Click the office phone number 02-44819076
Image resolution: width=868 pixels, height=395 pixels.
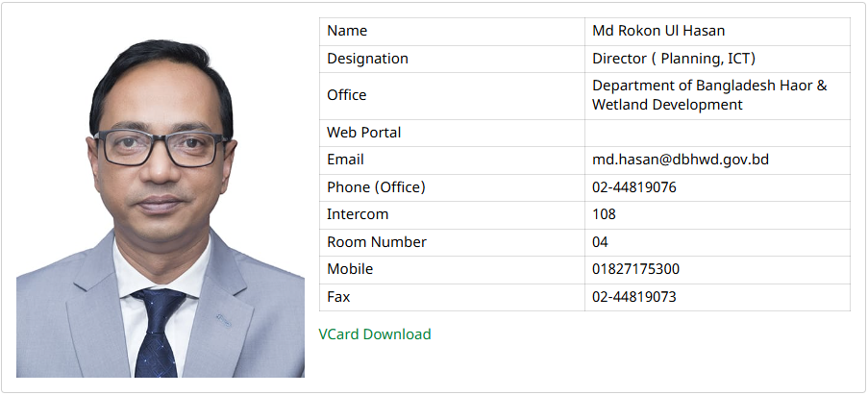coord(633,187)
